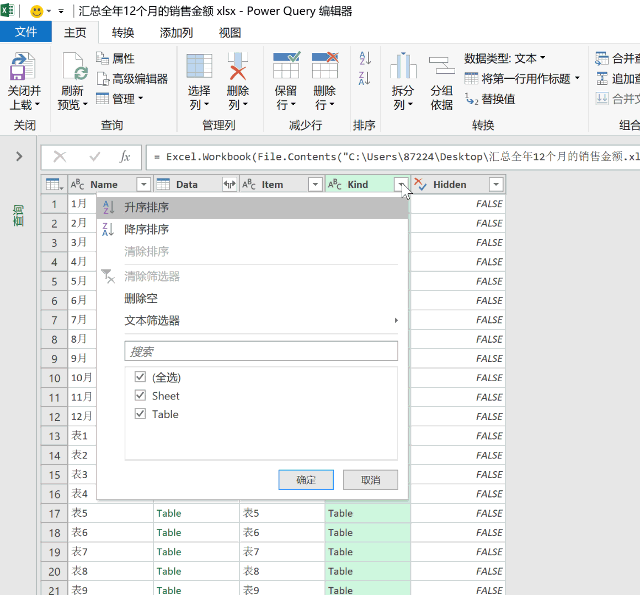Open the Name column filter dropdown
This screenshot has height=595, width=640.
tap(144, 185)
